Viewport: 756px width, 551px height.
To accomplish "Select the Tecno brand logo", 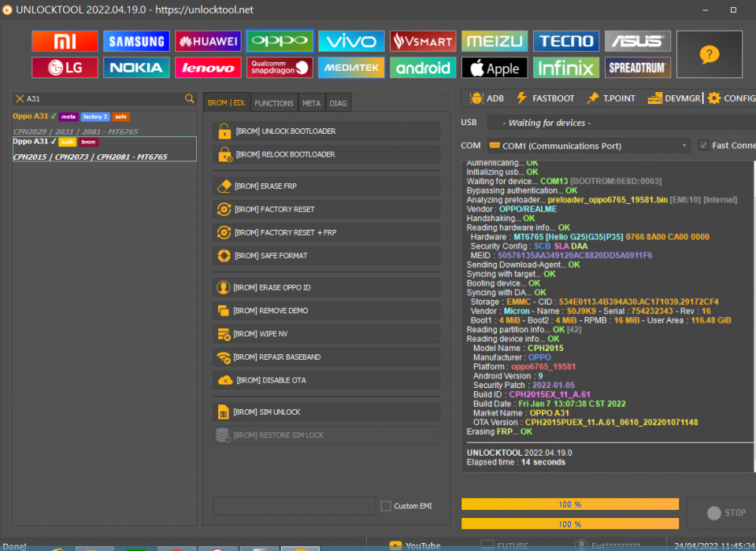I will coord(566,41).
